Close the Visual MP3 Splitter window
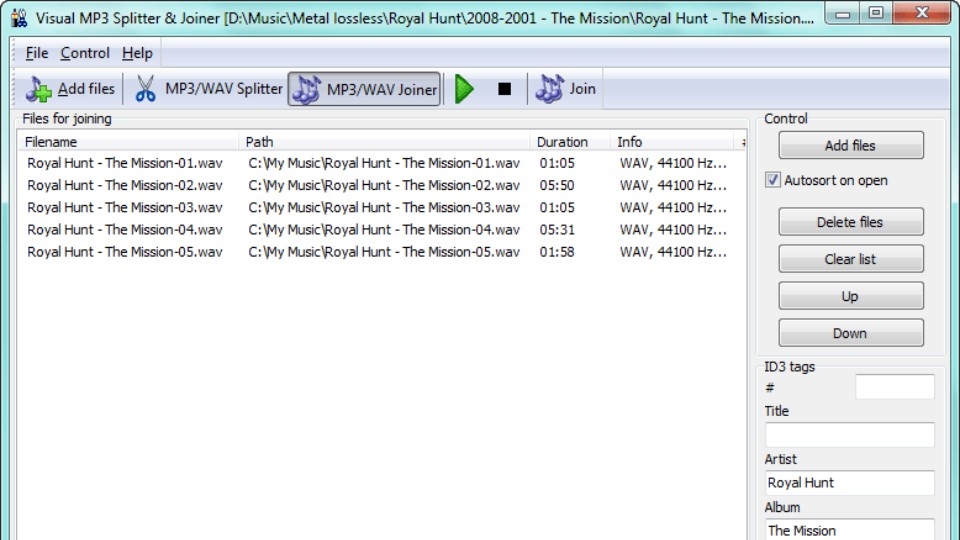960x540 pixels. click(922, 13)
